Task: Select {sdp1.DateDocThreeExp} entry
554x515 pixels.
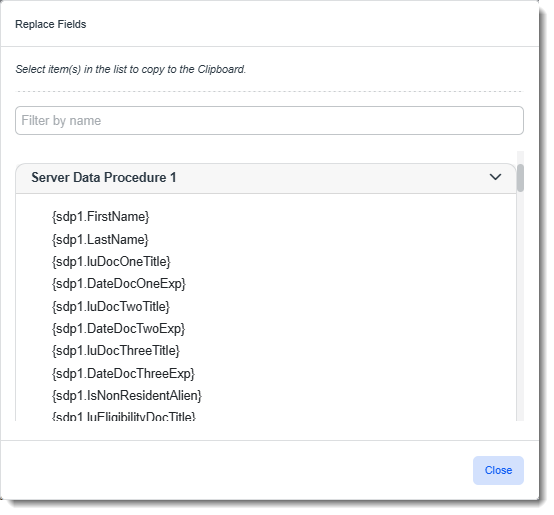Action: click(123, 373)
